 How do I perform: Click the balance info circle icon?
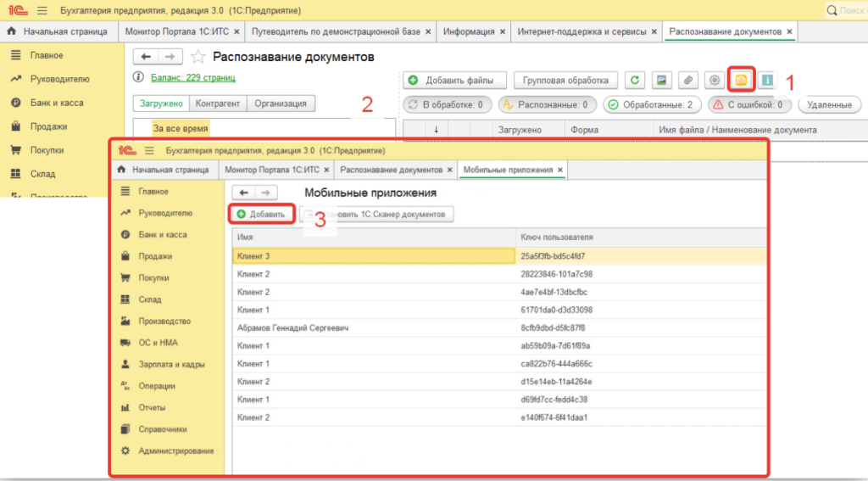138,77
